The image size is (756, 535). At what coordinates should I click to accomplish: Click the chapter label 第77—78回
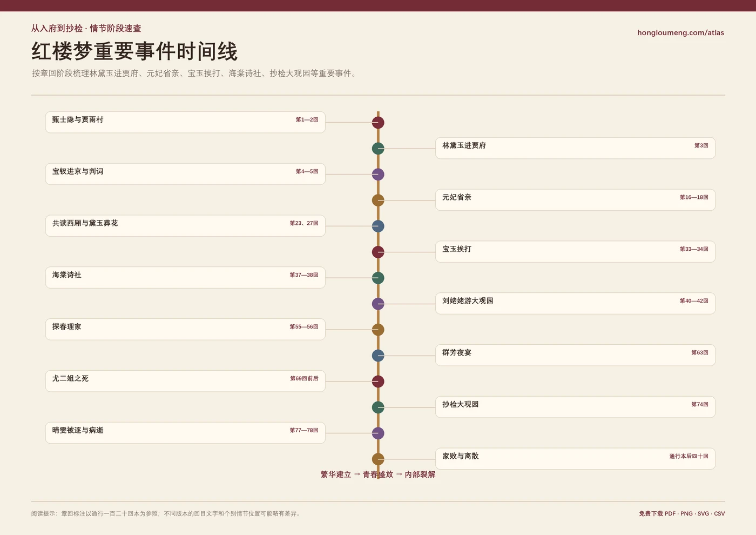pyautogui.click(x=304, y=431)
